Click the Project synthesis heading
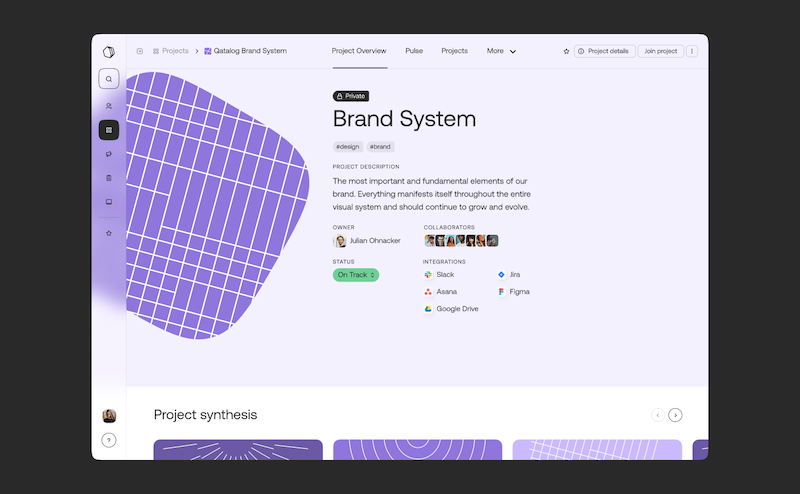 pos(206,415)
